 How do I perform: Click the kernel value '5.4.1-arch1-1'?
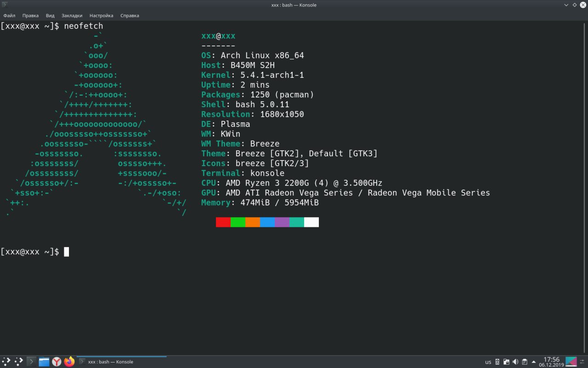[272, 75]
